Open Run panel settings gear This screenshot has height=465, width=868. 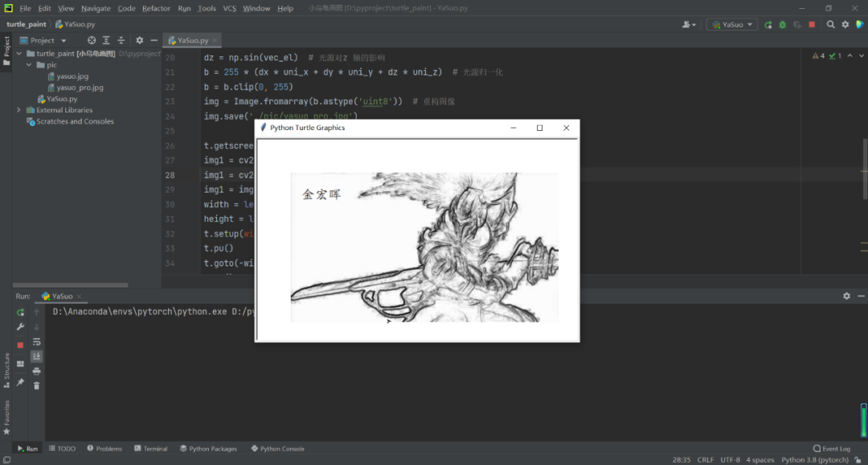tap(846, 296)
